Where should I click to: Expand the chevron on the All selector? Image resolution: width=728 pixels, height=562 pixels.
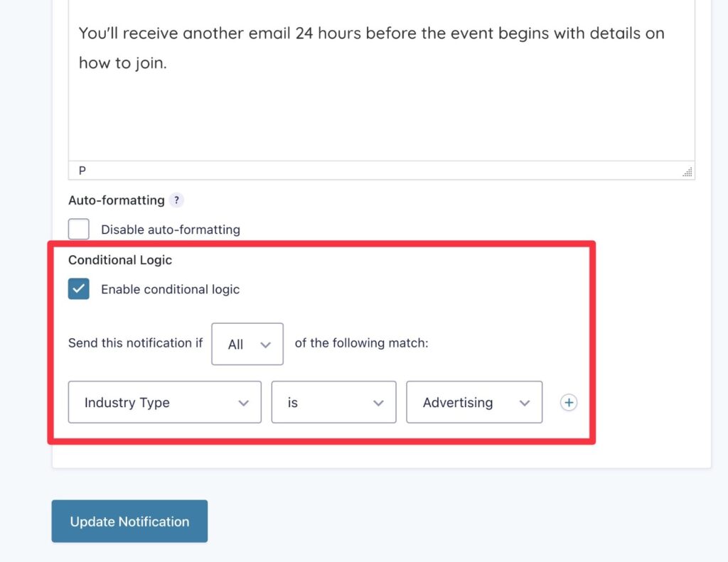[x=265, y=344]
